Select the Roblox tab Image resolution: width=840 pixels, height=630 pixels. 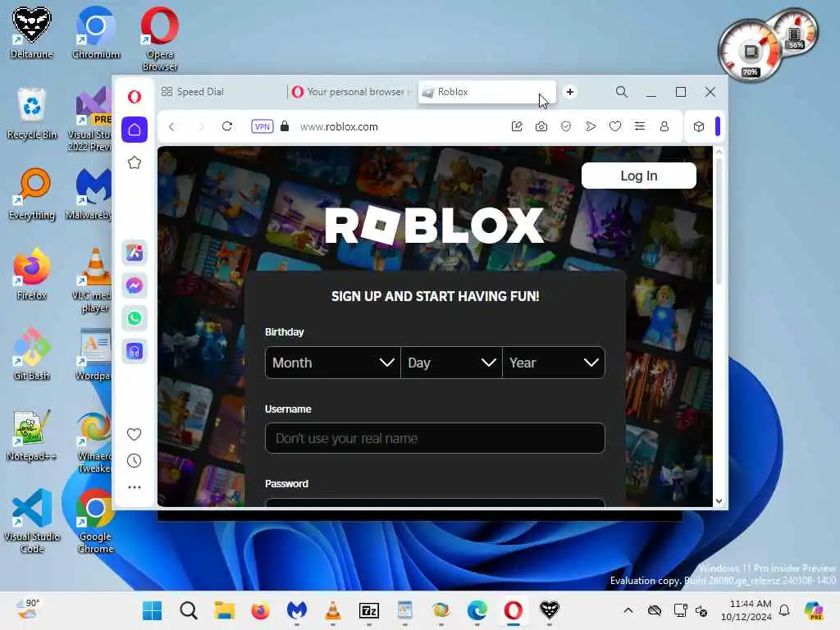click(x=486, y=92)
